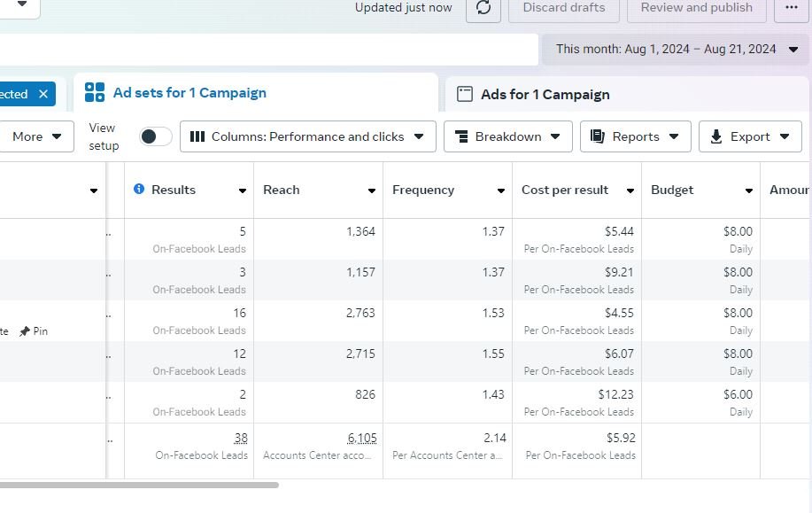Expand the More dropdown

(36, 136)
